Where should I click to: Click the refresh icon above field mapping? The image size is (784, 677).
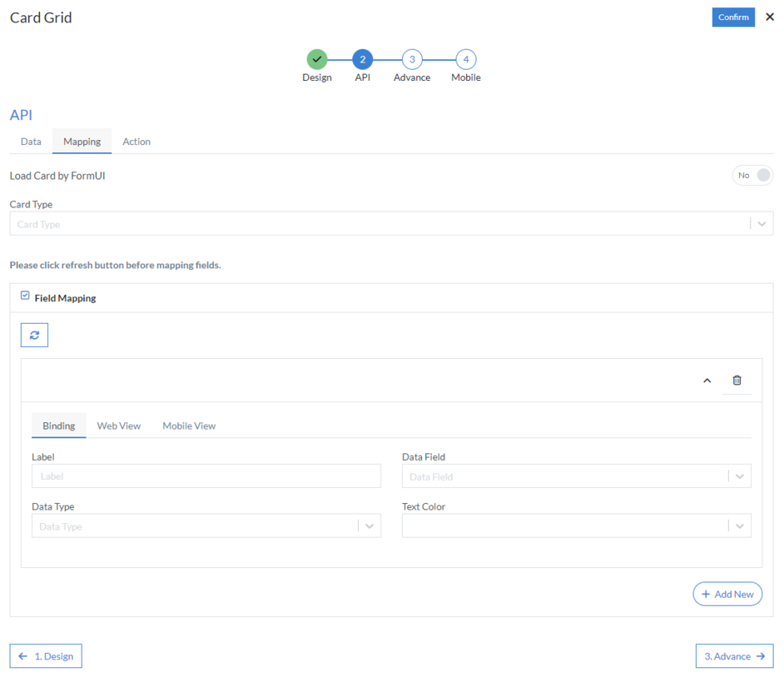(x=34, y=335)
